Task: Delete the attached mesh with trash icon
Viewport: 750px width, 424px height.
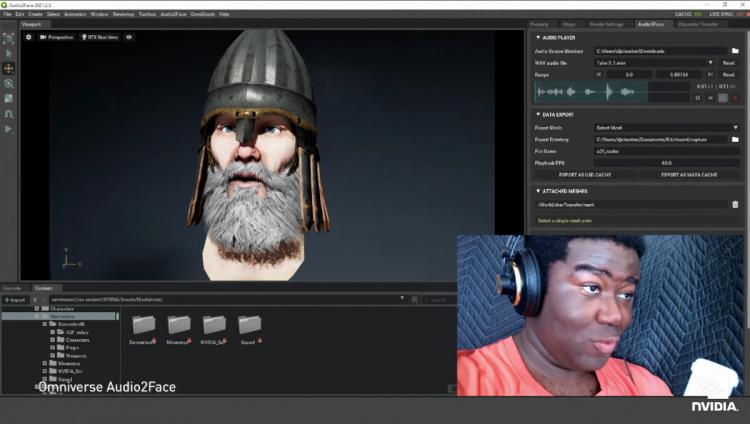Action: (x=735, y=204)
